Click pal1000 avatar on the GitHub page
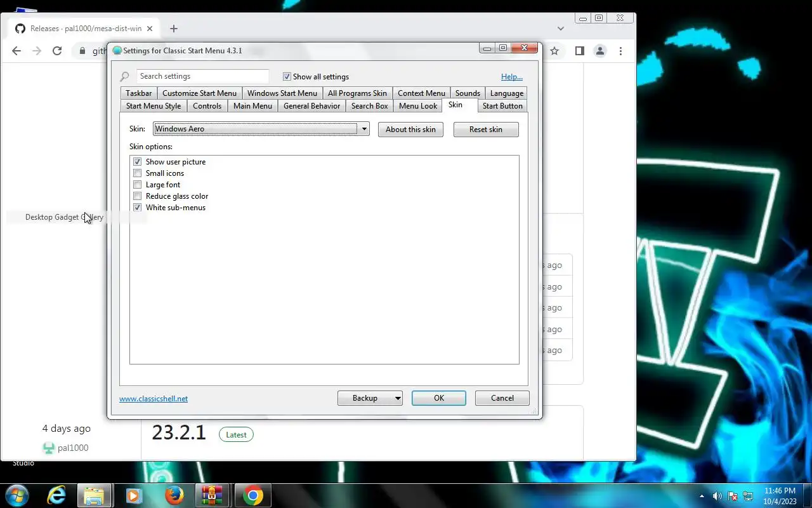Screen dimensions: 812x508 pos(49,448)
